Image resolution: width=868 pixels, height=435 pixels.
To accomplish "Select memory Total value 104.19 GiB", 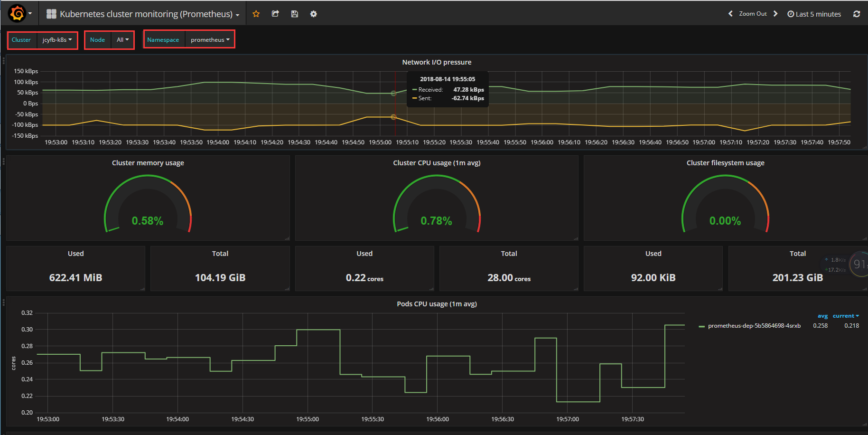I will (x=220, y=277).
